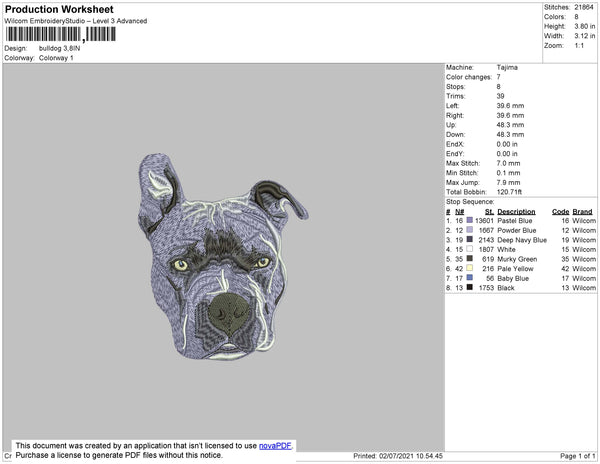
Task: Click the Machine value Tajima
Action: coord(507,67)
